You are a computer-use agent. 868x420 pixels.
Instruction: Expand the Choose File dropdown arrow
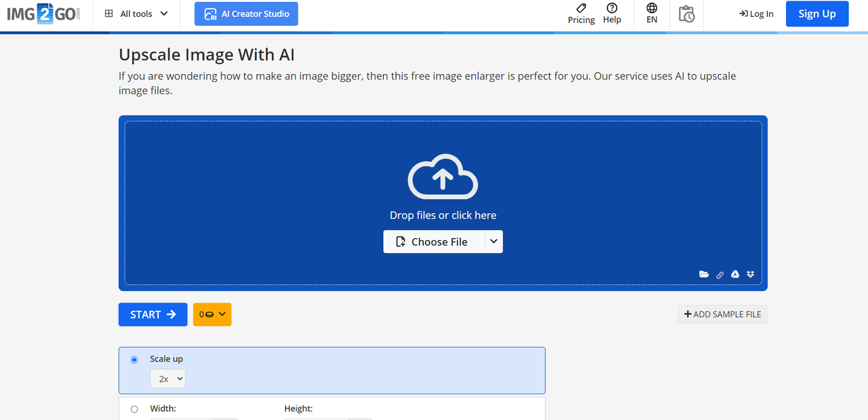(494, 242)
